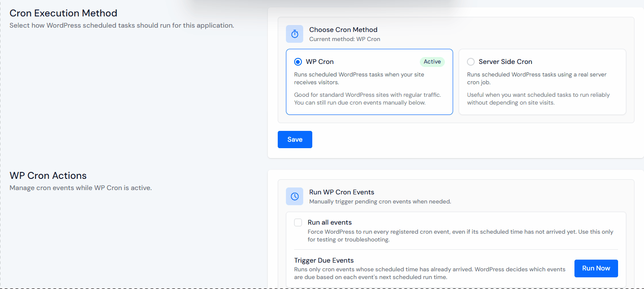
Task: Click 'Manually trigger pending cron events when needed.'
Action: [380, 201]
